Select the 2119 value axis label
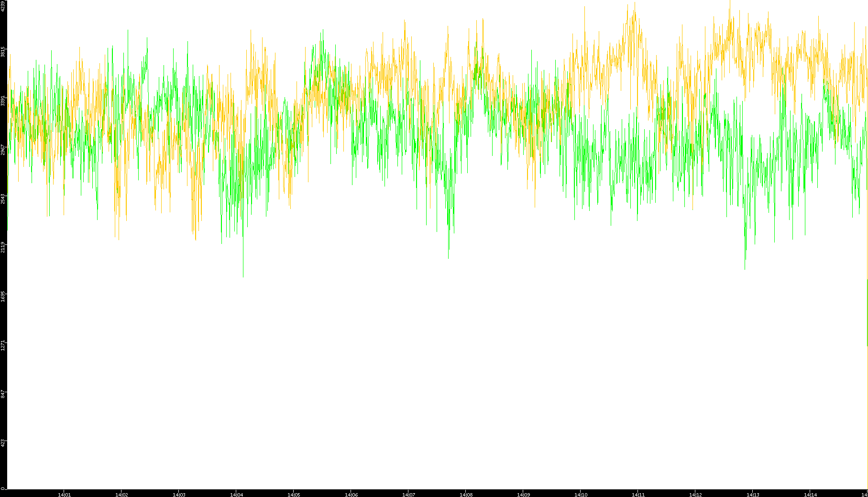This screenshot has width=868, height=497. [3, 247]
